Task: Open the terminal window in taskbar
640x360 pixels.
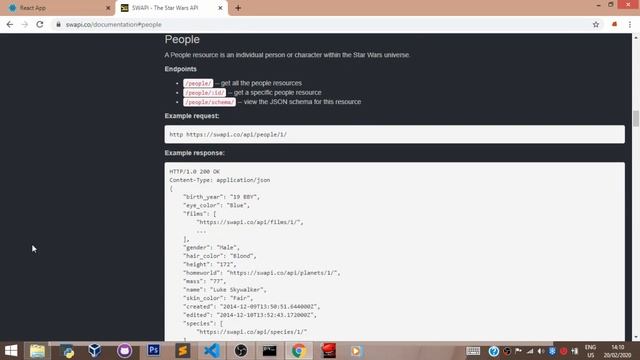Action: pos(269,351)
